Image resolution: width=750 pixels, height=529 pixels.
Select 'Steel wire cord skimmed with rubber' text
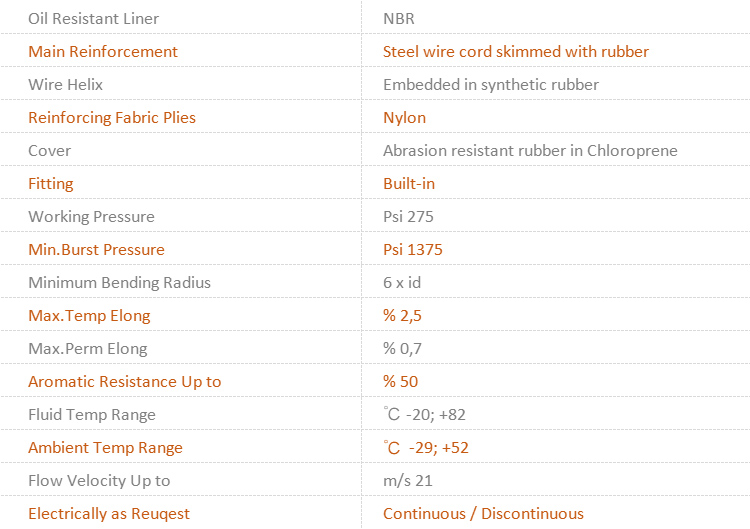coord(516,52)
